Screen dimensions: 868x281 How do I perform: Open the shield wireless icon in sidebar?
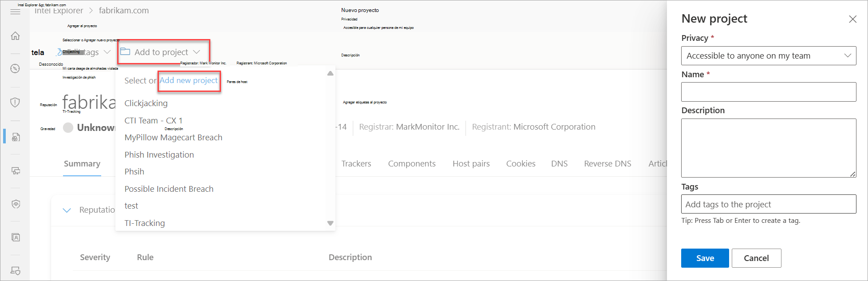[16, 204]
